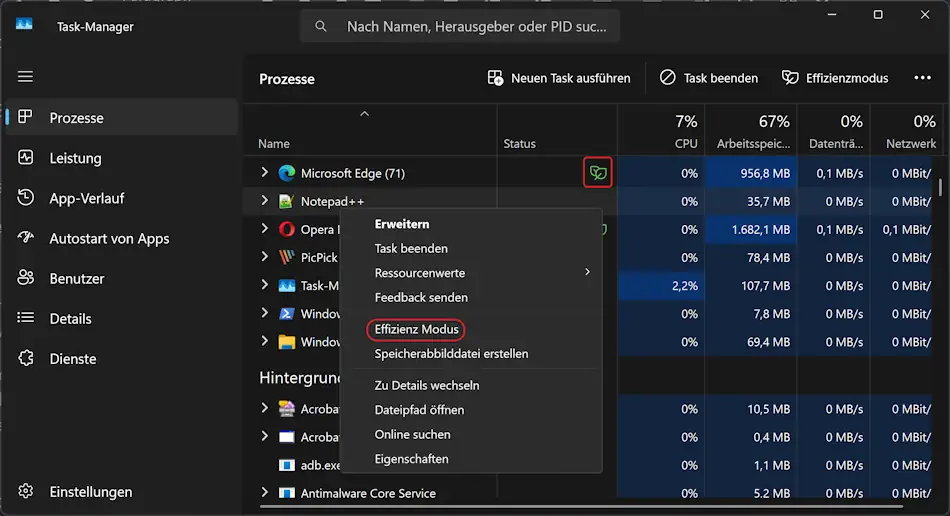Screen dimensions: 950x516
Task: Click the toolbar Task beenden button
Action: pos(709,78)
